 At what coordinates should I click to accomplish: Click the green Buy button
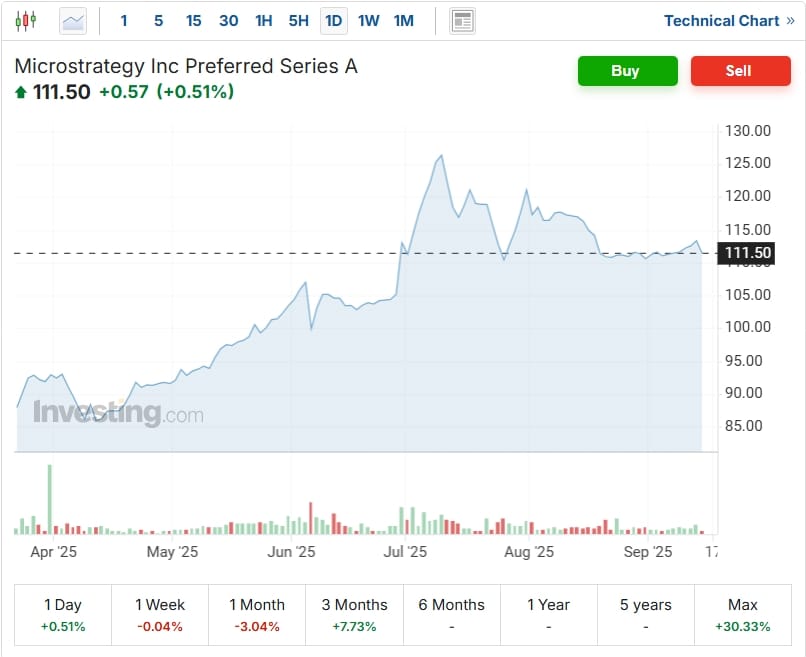point(628,71)
